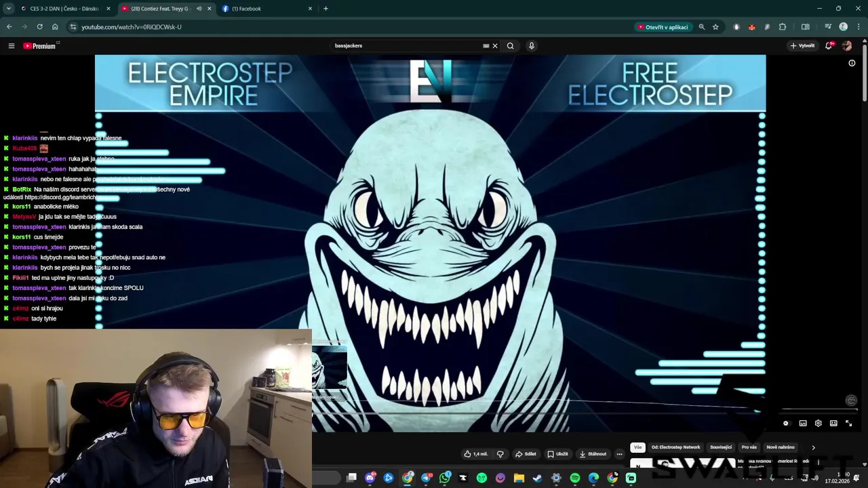Click the youtube.com address bar URL
The image size is (868, 488).
pyautogui.click(x=132, y=27)
